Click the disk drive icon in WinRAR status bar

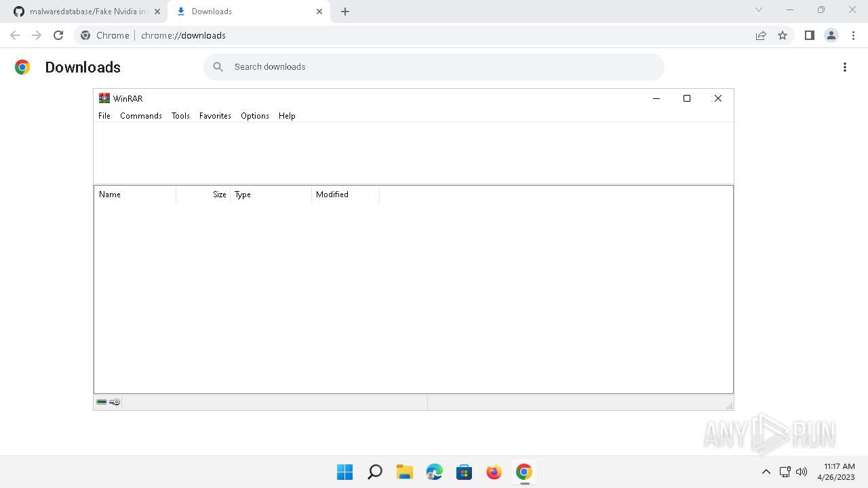click(x=102, y=402)
